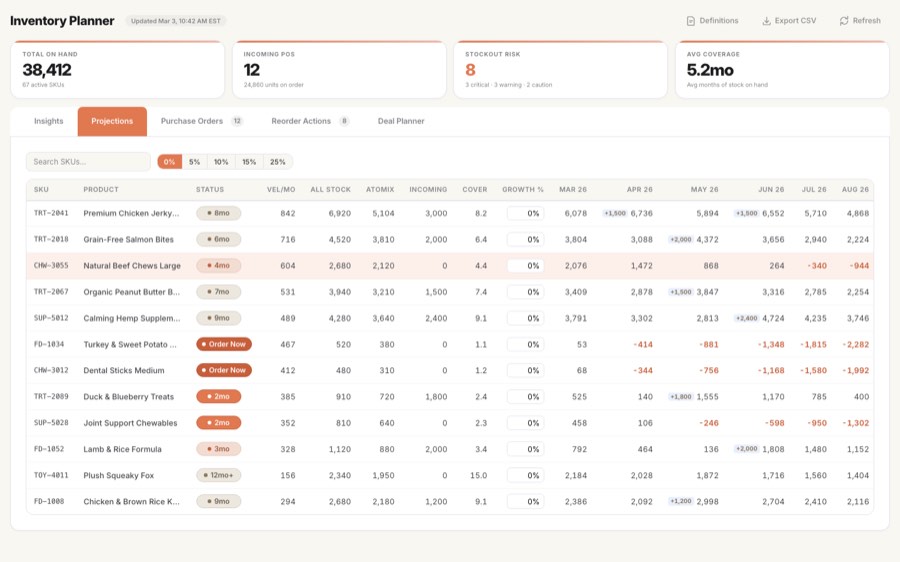Open the Purchase Orders tab
900x562 pixels.
[x=201, y=121]
